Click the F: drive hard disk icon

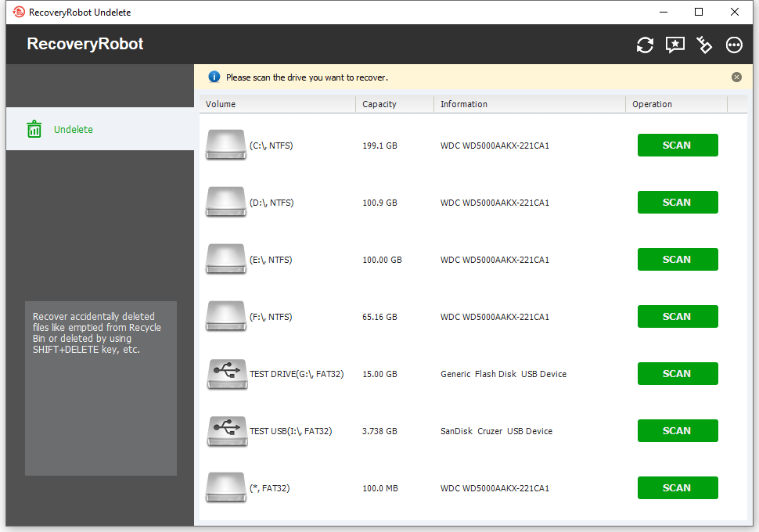pyautogui.click(x=225, y=316)
